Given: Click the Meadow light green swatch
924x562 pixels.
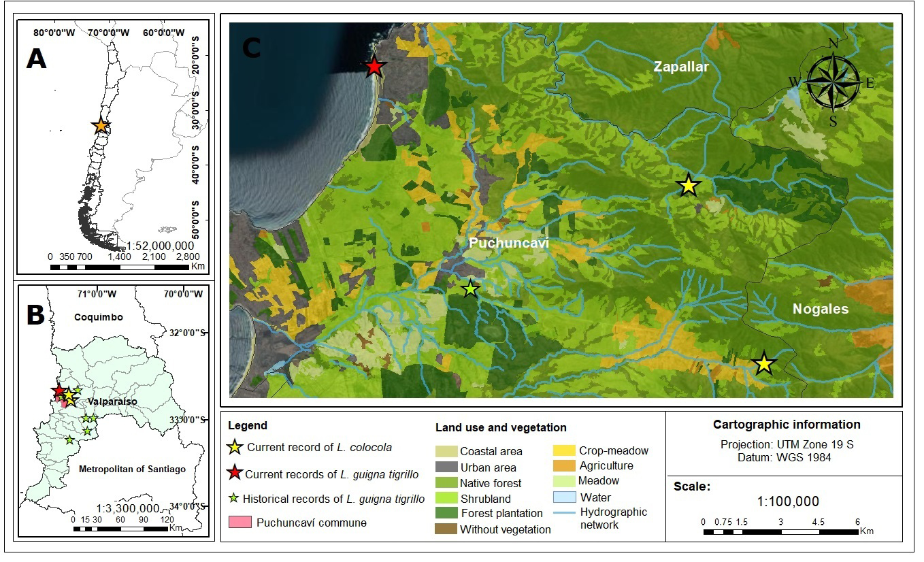Looking at the screenshot, I should tap(564, 481).
